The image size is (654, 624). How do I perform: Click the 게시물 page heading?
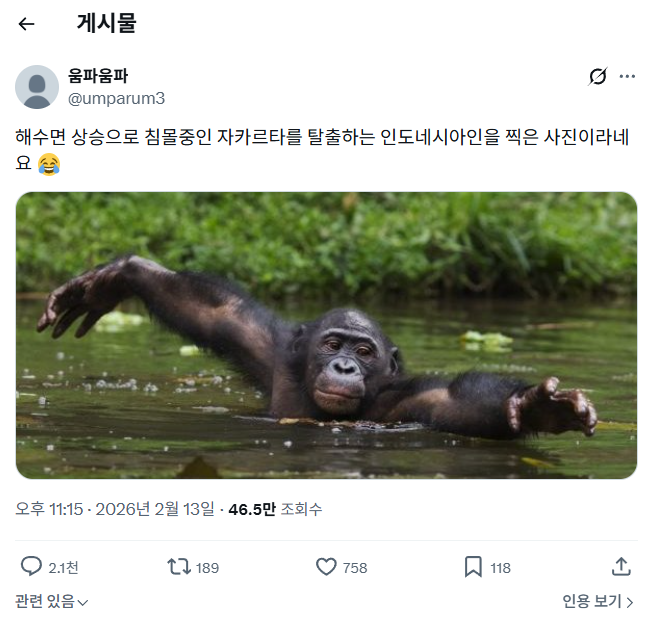tap(106, 24)
